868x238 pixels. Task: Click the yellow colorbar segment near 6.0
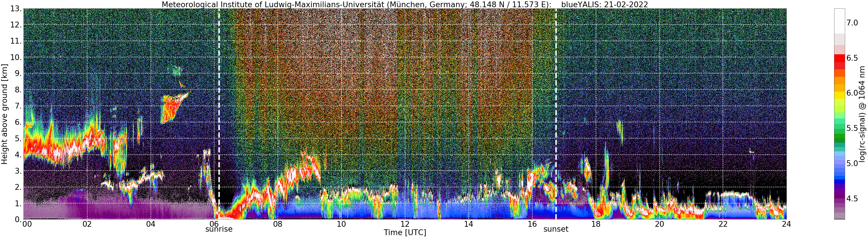[x=839, y=95]
